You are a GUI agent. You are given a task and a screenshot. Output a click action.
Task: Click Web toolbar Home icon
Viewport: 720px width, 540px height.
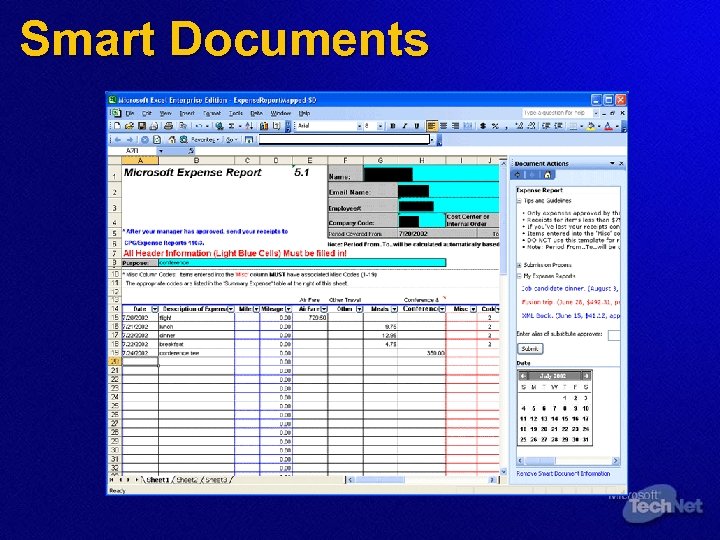point(172,140)
